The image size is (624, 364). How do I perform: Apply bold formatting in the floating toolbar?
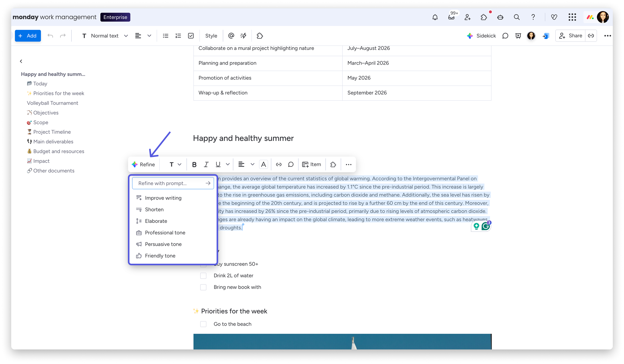point(194,164)
